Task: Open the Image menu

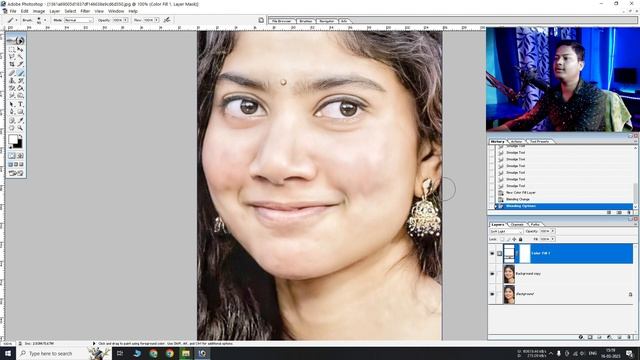Action: coord(39,11)
